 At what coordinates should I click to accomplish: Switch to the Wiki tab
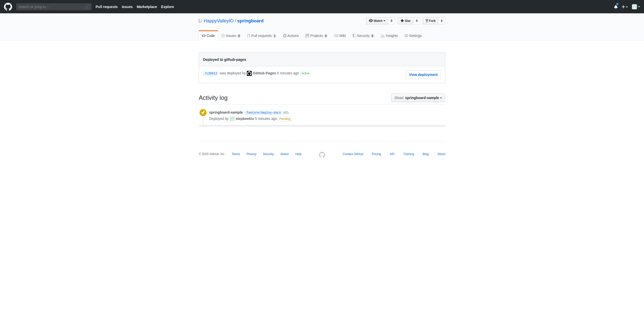340,36
